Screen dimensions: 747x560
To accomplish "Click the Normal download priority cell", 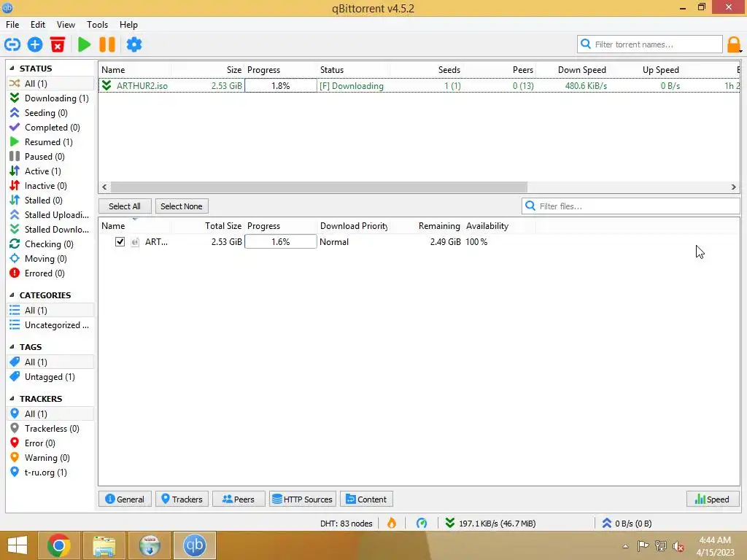I will pyautogui.click(x=353, y=242).
